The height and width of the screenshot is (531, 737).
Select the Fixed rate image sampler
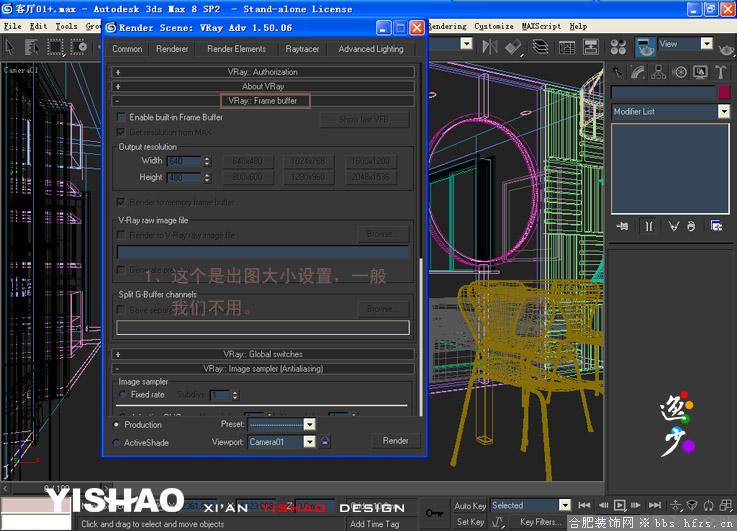point(123,395)
